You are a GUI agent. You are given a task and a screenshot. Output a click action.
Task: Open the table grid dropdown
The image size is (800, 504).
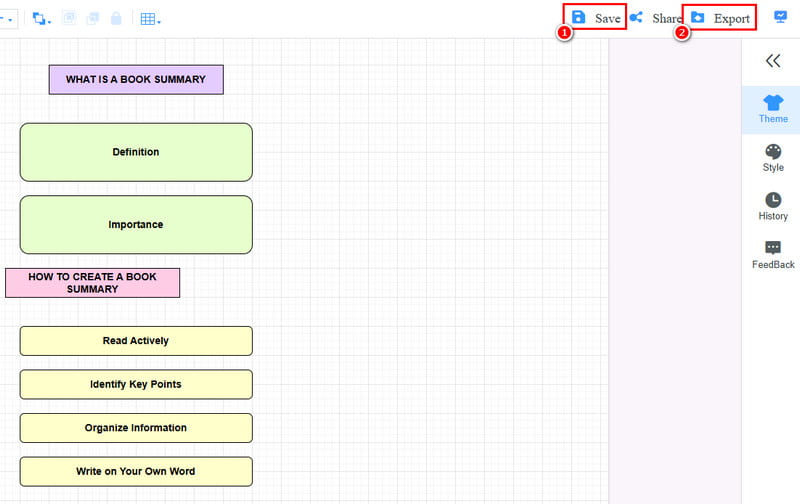pos(150,19)
